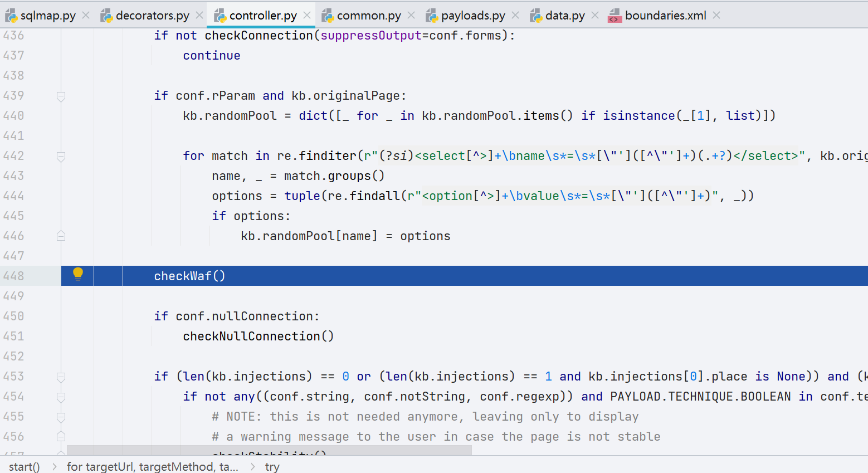868x473 pixels.
Task: Close the boundaries.xml tab
Action: [716, 16]
